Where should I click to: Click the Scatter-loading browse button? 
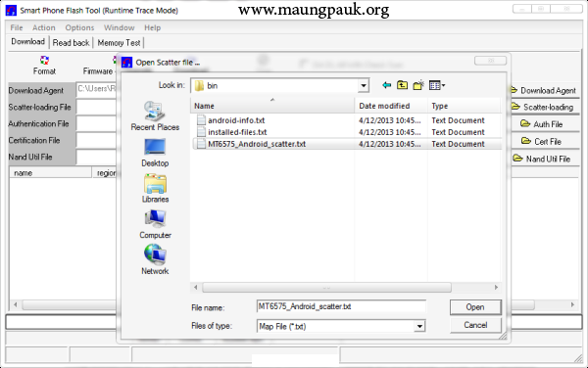[x=545, y=107]
